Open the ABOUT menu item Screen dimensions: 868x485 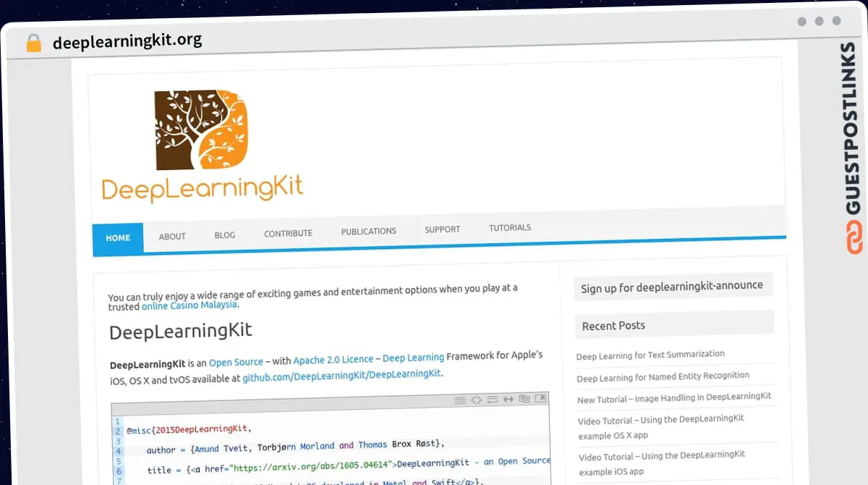(x=172, y=236)
